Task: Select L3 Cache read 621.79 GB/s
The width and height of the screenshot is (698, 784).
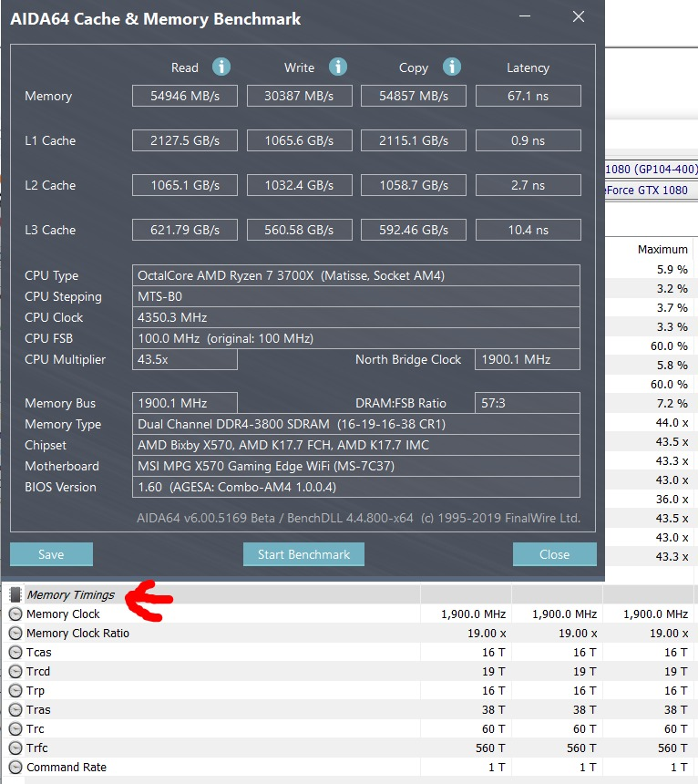Action: click(185, 230)
